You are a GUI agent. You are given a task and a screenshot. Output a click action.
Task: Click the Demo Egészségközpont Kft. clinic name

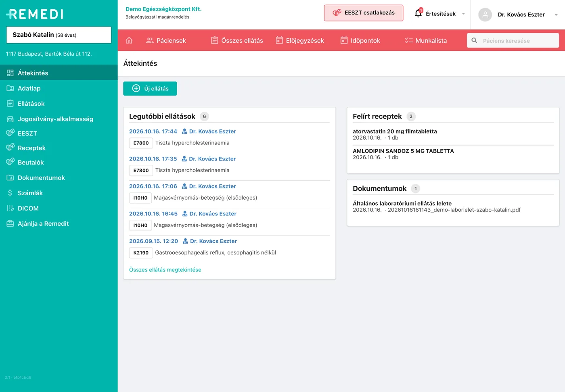[163, 9]
